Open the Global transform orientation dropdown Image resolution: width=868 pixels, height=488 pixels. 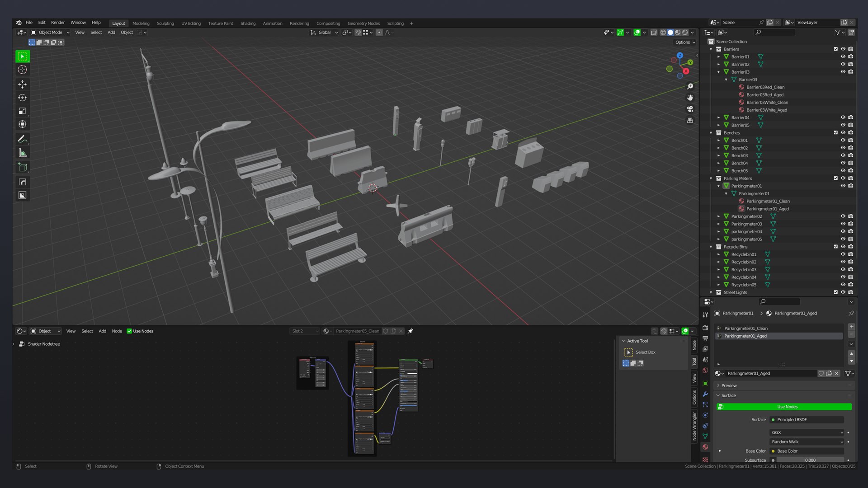pyautogui.click(x=324, y=33)
